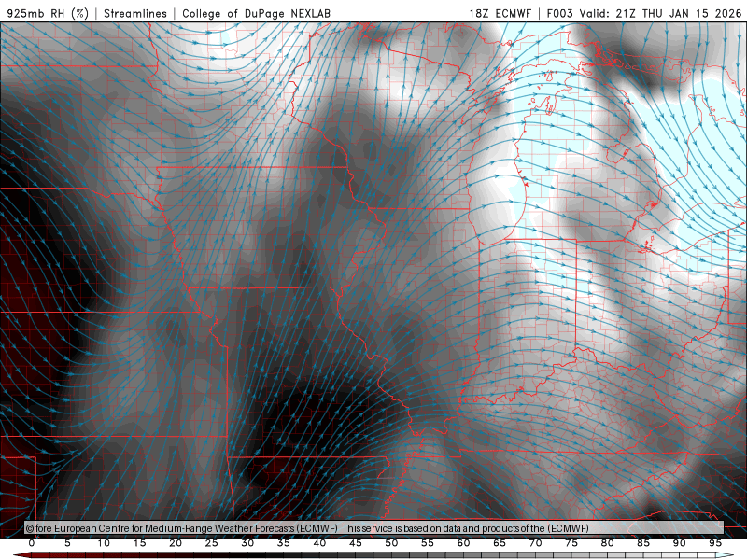Click "Valid: 21Z THU JAN 15 2026" text
747x560 pixels.
(x=661, y=13)
